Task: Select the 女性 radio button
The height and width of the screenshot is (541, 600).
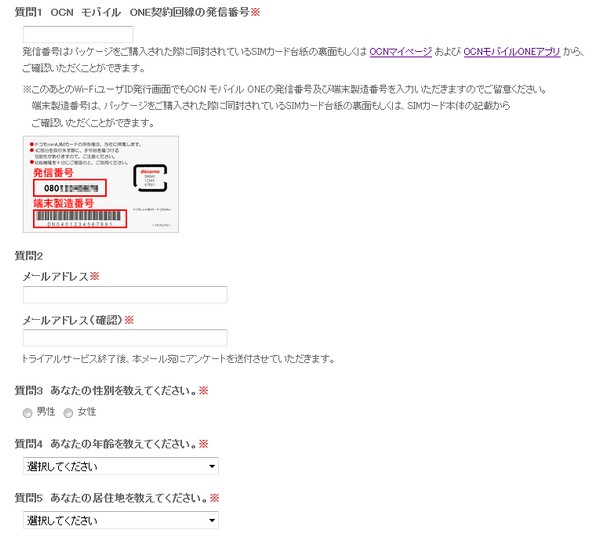Action: [68, 413]
